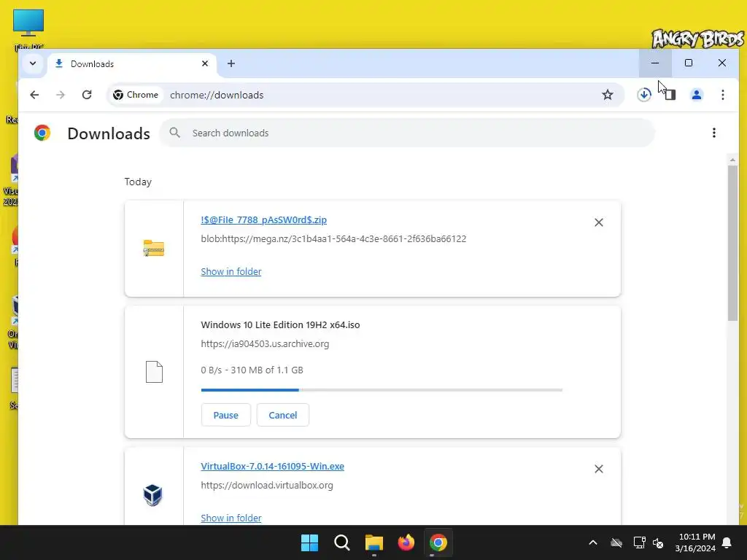Select the Downloads tab
The height and width of the screenshot is (560, 747).
(x=131, y=64)
